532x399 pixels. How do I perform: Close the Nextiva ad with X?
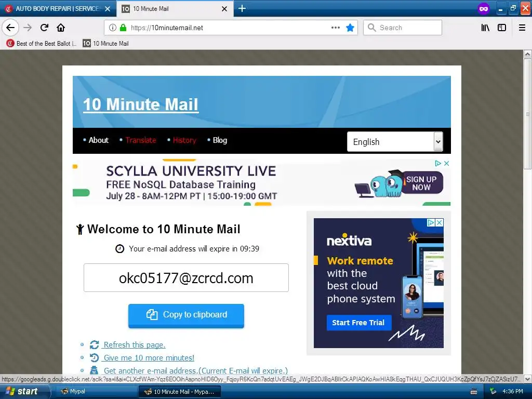(440, 222)
